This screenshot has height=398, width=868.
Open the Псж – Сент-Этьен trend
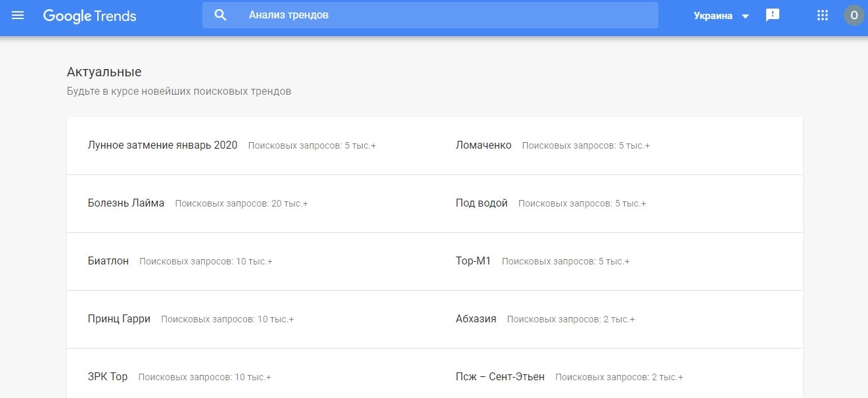tap(500, 377)
